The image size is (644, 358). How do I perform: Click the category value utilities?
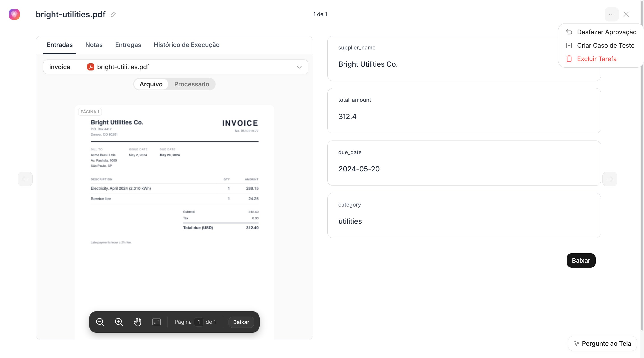point(350,221)
